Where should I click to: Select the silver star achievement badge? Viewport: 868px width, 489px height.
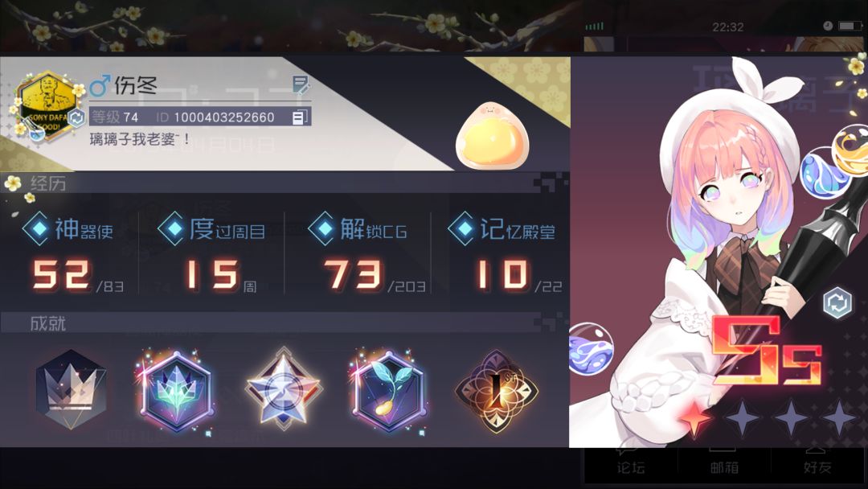(284, 388)
